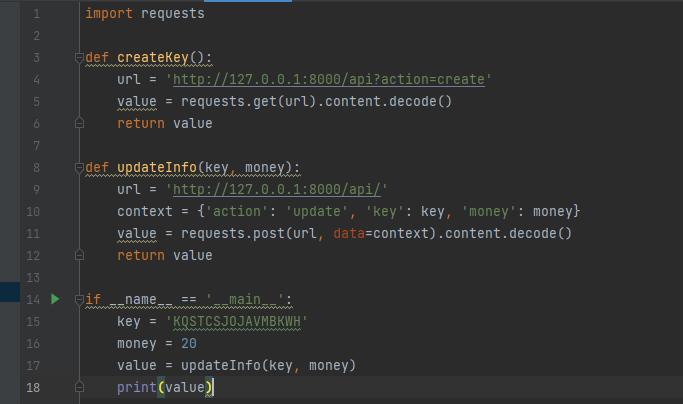The image size is (683, 404).
Task: Collapse the updateInfo function fold marker
Action: pos(79,168)
